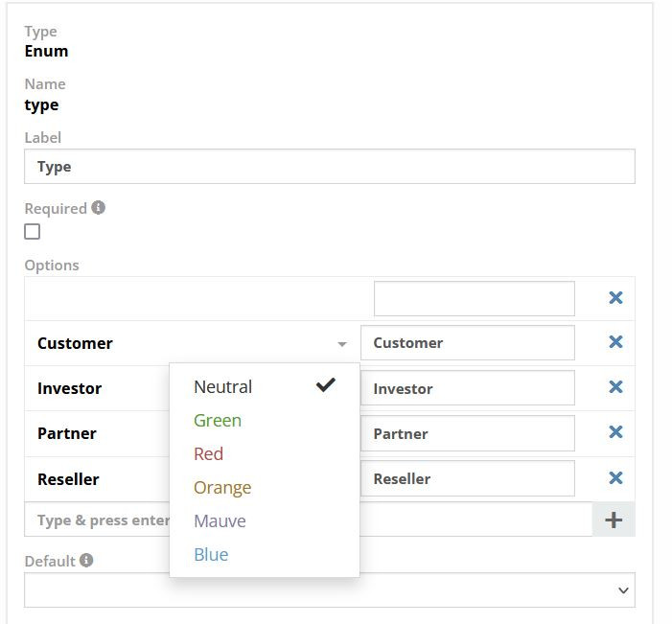Toggle the Customer style dropdown arrow
Screen dimensions: 672x624
tap(342, 344)
